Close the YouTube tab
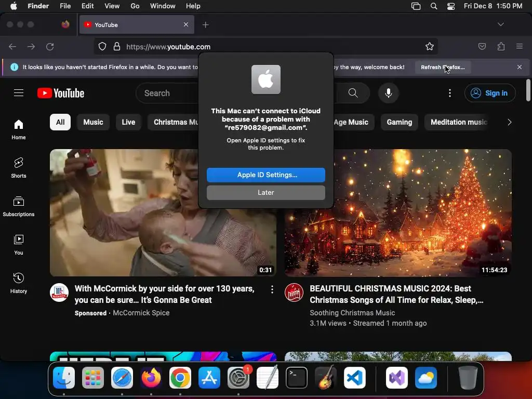Screen dimensions: 532x399 point(186,24)
